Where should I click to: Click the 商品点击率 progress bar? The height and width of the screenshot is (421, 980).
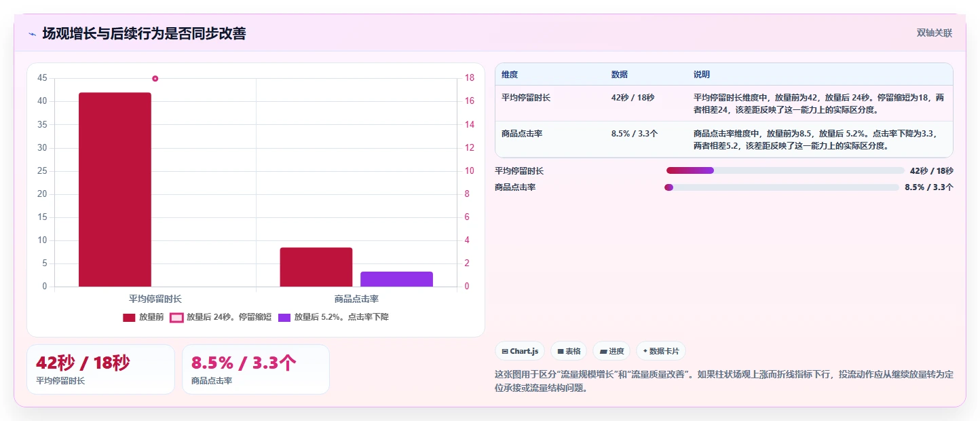pos(782,187)
